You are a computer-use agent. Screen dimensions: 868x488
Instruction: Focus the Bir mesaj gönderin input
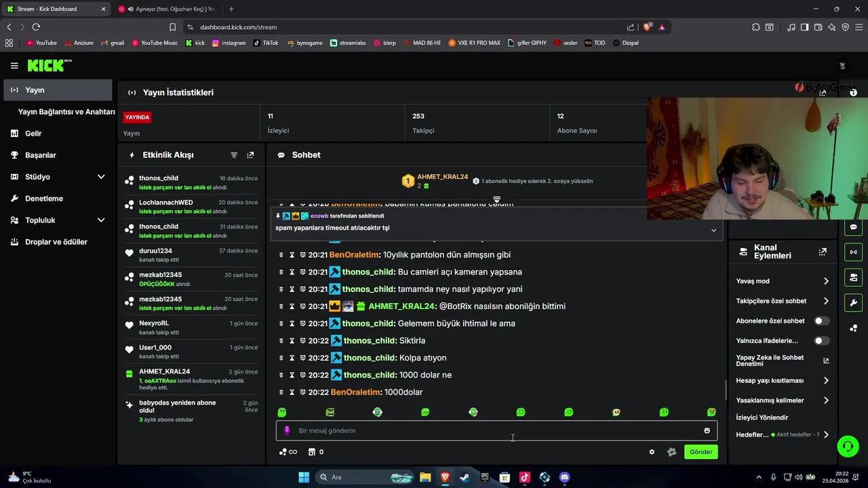pos(496,430)
